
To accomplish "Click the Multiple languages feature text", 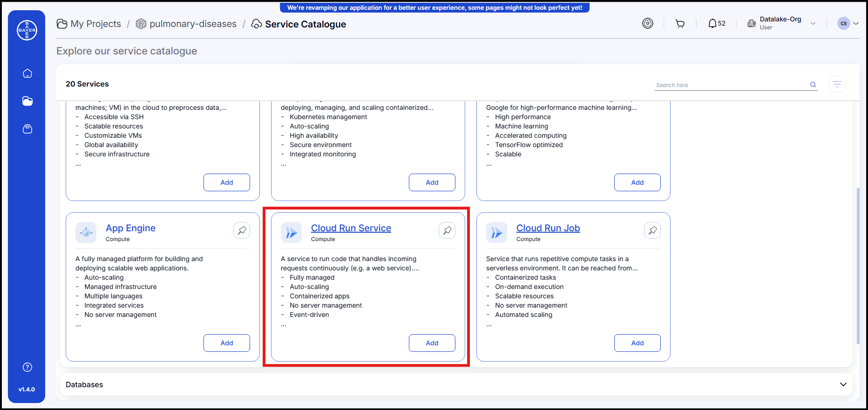I will [113, 296].
